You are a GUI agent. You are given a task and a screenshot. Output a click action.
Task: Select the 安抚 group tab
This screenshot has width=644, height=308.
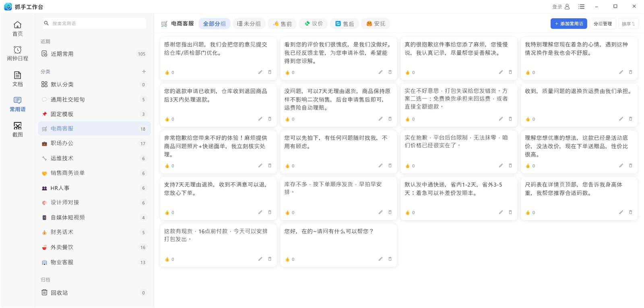click(x=376, y=24)
